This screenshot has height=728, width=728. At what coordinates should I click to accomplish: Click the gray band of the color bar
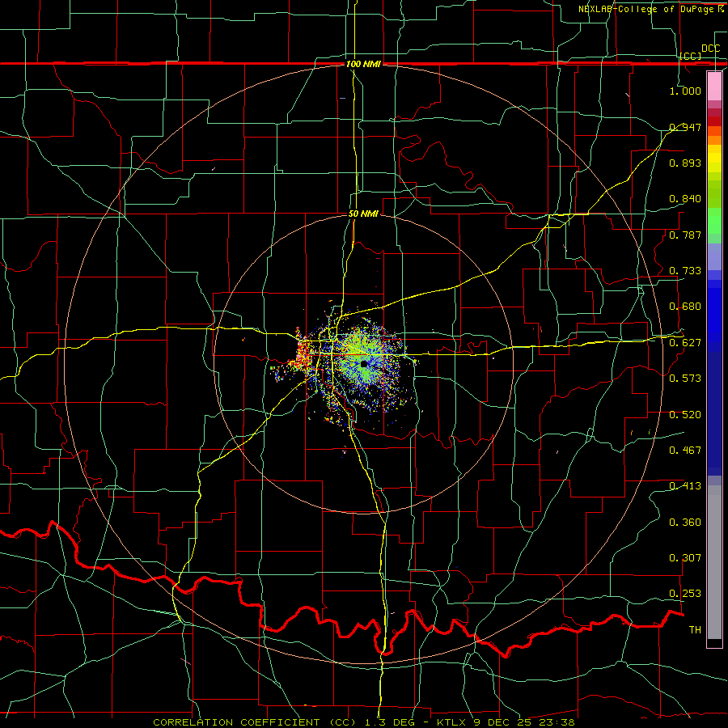714,562
